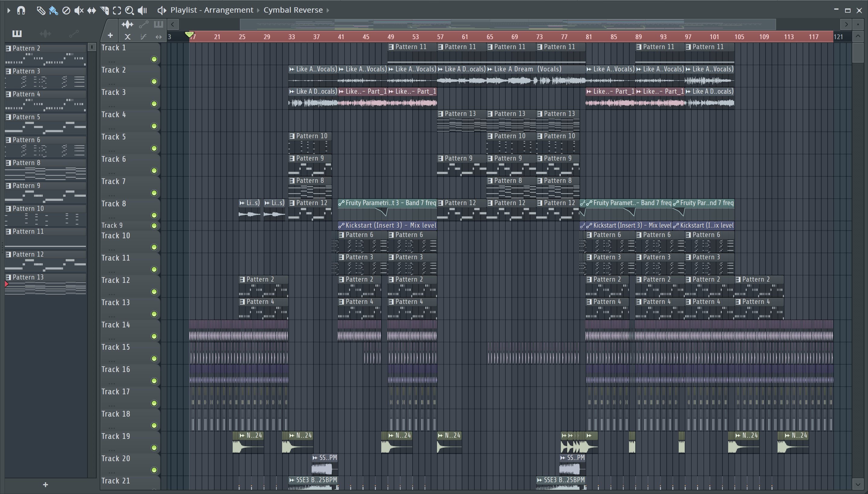Image resolution: width=868 pixels, height=494 pixels.
Task: Select the Delete tool
Action: [x=66, y=10]
